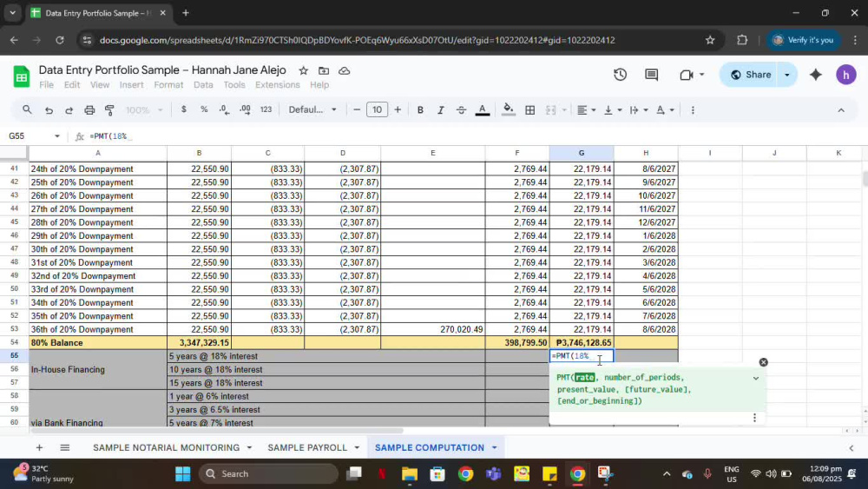Open the fill color picker
The width and height of the screenshot is (868, 489).
pyautogui.click(x=508, y=109)
